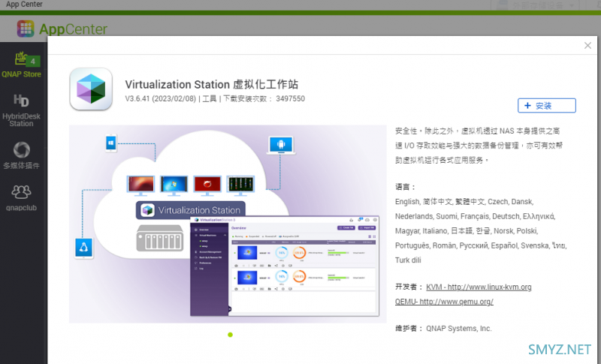Click the AppCenter logo icon
The height and width of the screenshot is (364, 601).
pyautogui.click(x=26, y=30)
